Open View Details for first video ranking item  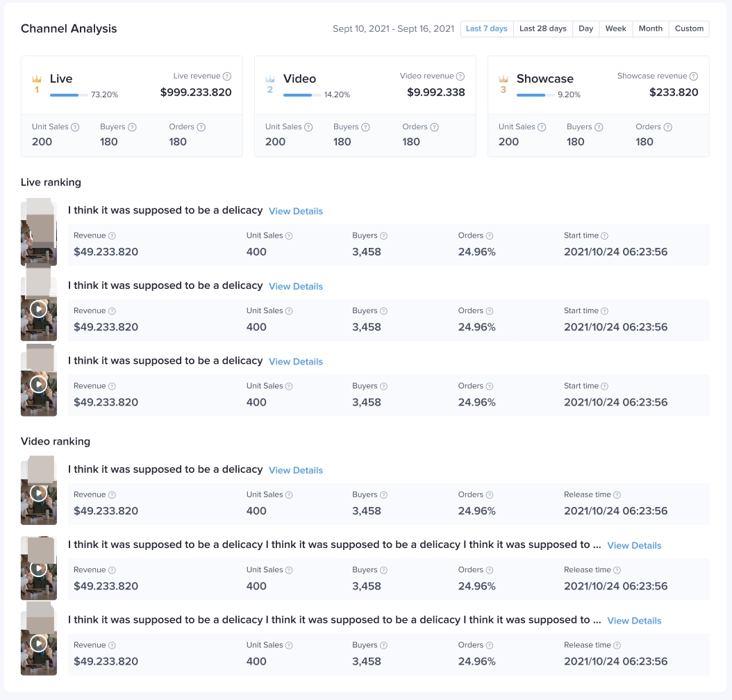(x=296, y=471)
